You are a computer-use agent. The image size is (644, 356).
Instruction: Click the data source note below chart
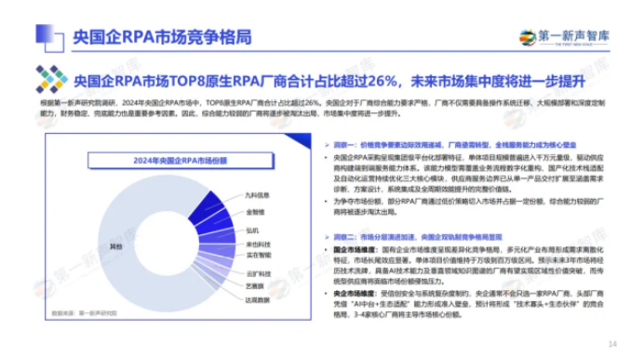(84, 313)
